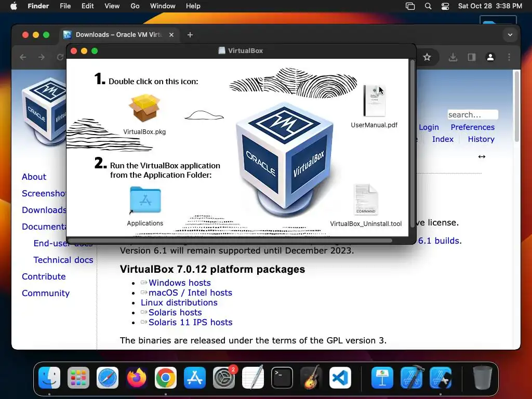This screenshot has height=399, width=532.
Task: Launch Terminal from the Dock
Action: (282, 378)
